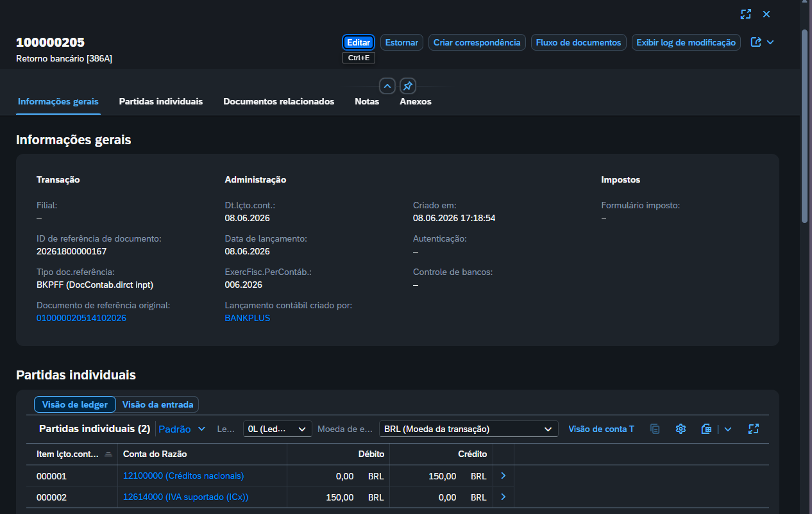Viewport: 812px width, 514px height.
Task: Click the Item lçto.cont. column header
Action: click(72, 454)
